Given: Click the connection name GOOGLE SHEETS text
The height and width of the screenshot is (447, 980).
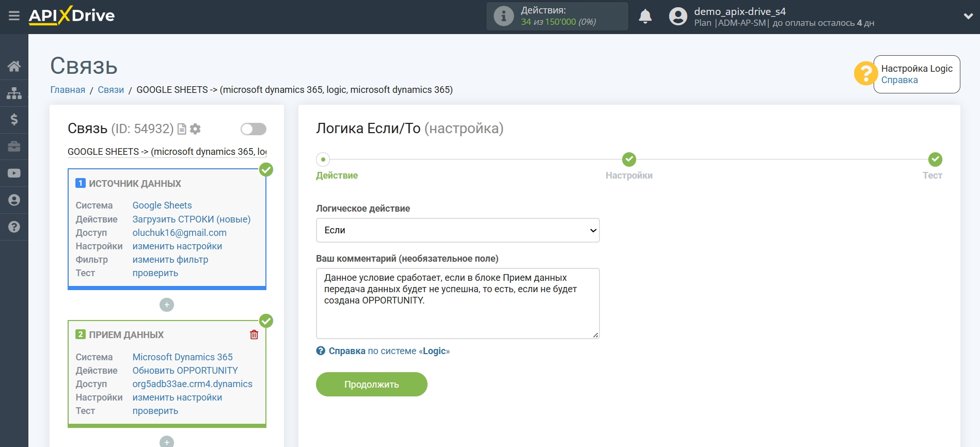Looking at the screenshot, I should pos(167,152).
